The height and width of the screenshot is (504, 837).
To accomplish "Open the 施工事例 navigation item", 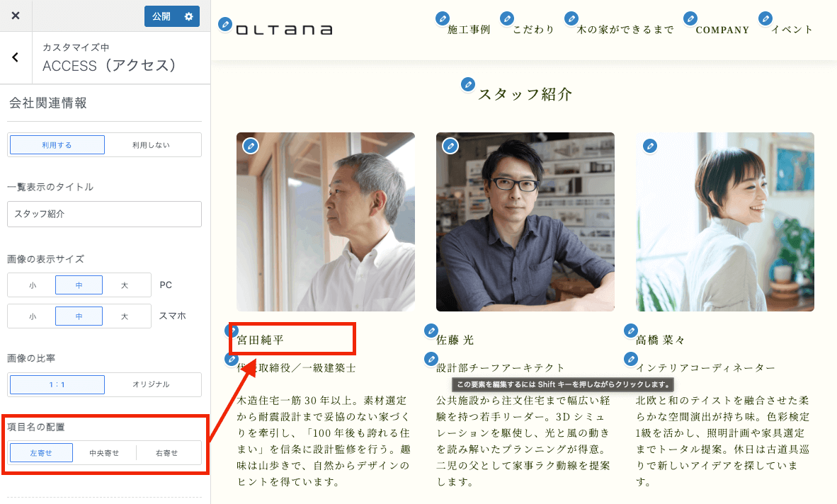I will pyautogui.click(x=469, y=30).
